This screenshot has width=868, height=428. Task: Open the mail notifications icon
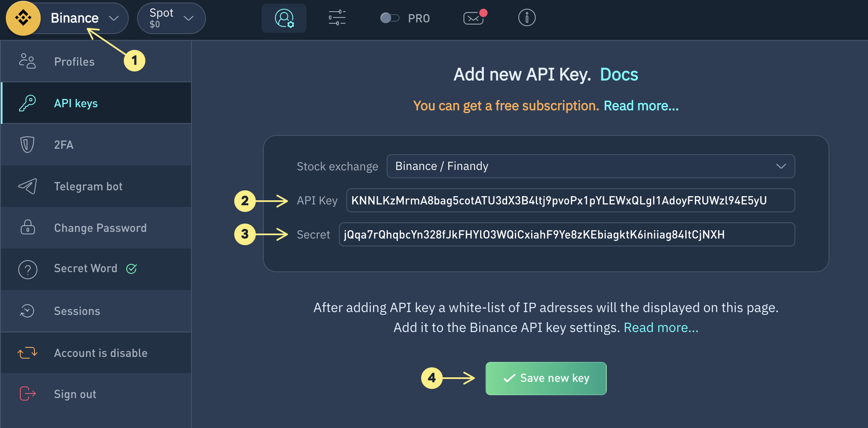[x=473, y=18]
